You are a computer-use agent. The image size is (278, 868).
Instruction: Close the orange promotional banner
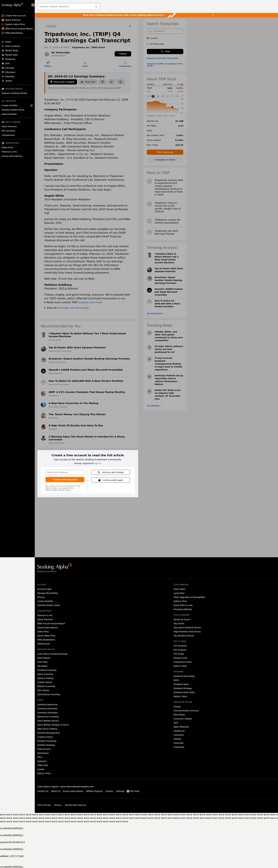(x=213, y=15)
